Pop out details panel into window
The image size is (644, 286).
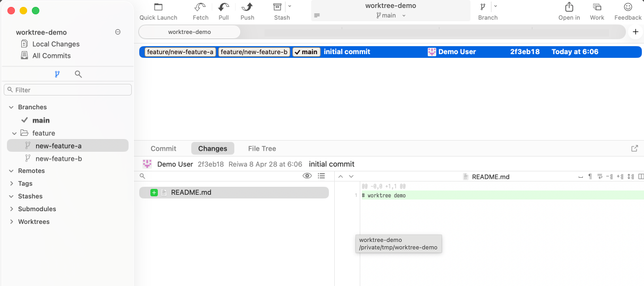click(634, 149)
